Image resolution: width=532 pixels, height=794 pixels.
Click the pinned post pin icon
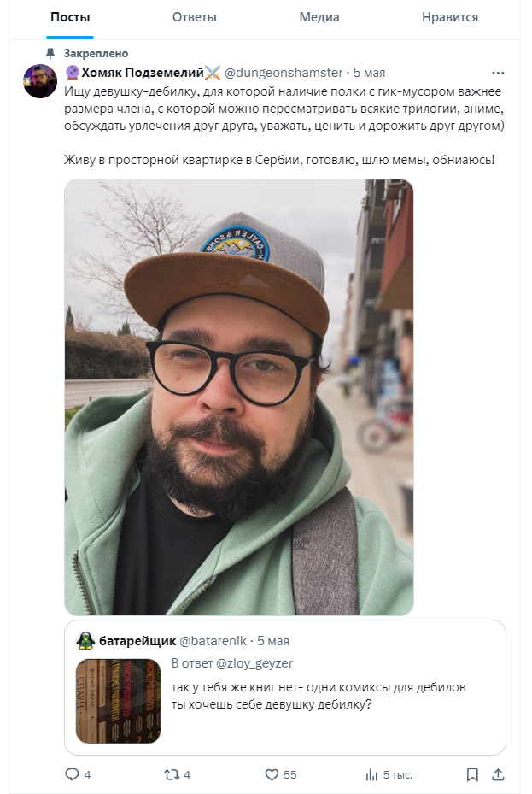coord(50,53)
